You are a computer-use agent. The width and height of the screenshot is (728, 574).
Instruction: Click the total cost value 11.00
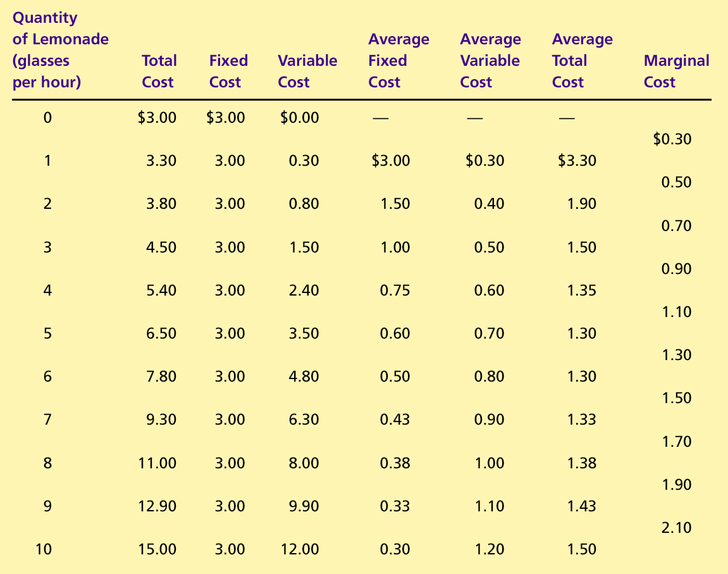(157, 463)
